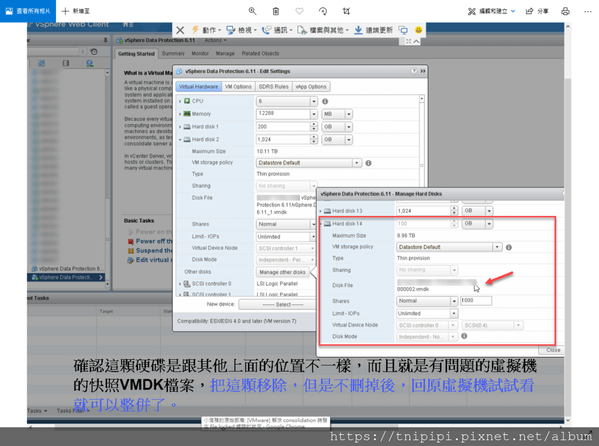Select the VM Options tab
This screenshot has width=599, height=446.
pos(238,87)
